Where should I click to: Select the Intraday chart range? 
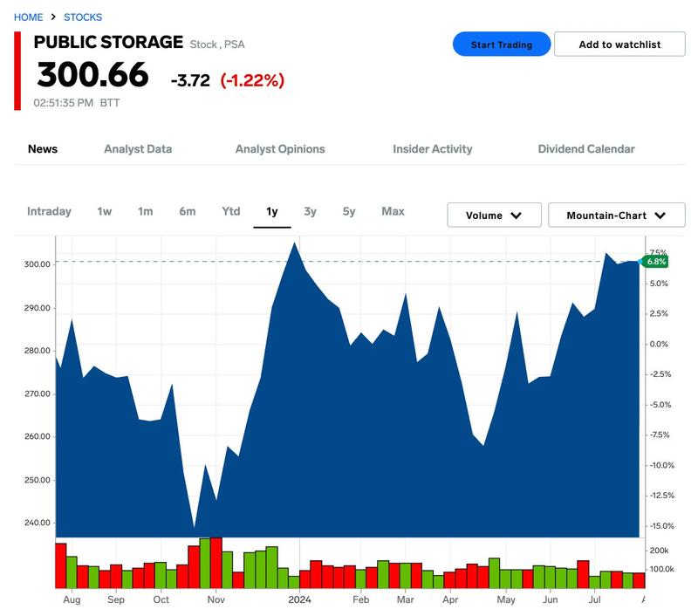(x=49, y=211)
